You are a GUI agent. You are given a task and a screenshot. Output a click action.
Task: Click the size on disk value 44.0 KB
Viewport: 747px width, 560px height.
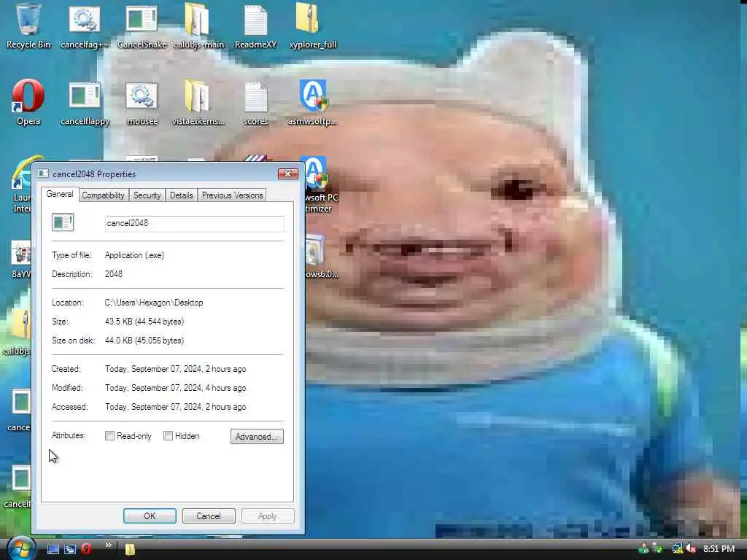point(144,341)
